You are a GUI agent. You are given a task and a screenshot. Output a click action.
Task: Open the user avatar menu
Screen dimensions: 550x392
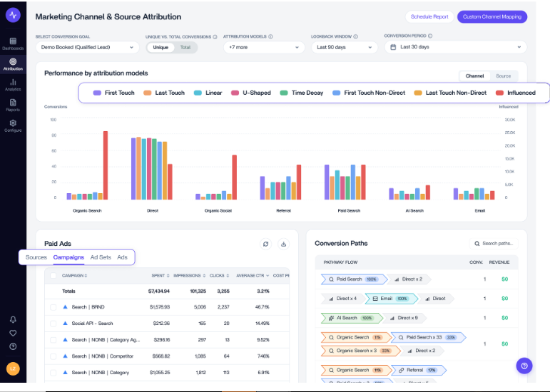coord(13,368)
